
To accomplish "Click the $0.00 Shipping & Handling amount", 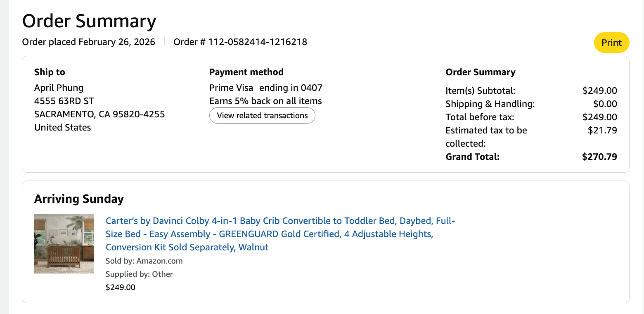I will coord(605,104).
